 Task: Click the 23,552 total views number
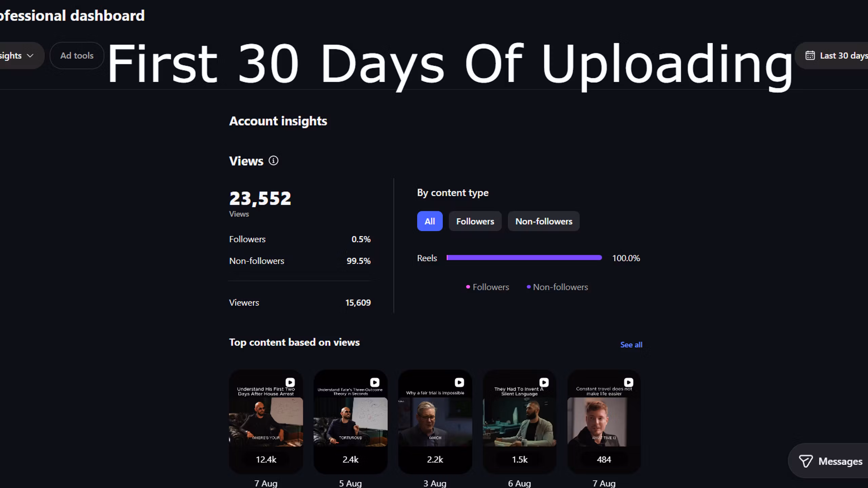pos(260,199)
